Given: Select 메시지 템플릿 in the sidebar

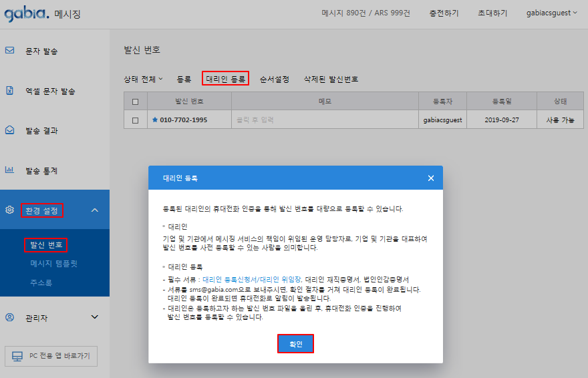Looking at the screenshot, I should point(54,264).
